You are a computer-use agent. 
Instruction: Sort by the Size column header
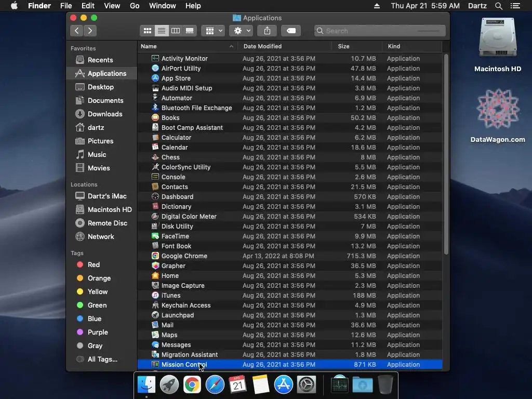point(356,46)
